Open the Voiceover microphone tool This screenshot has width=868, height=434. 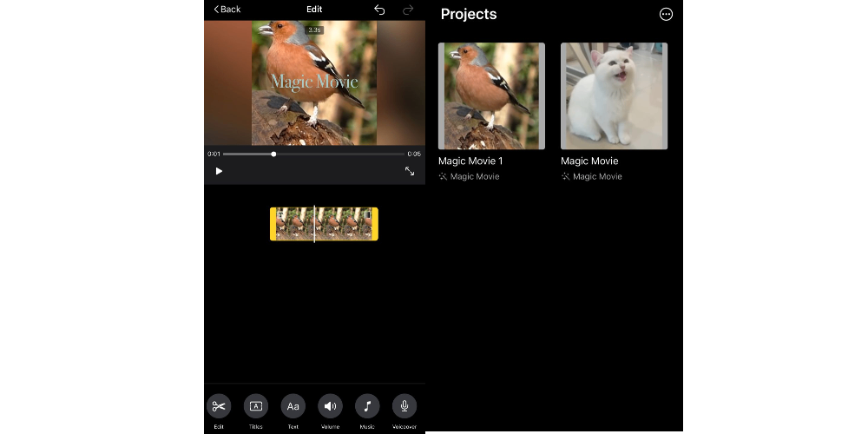coord(404,406)
